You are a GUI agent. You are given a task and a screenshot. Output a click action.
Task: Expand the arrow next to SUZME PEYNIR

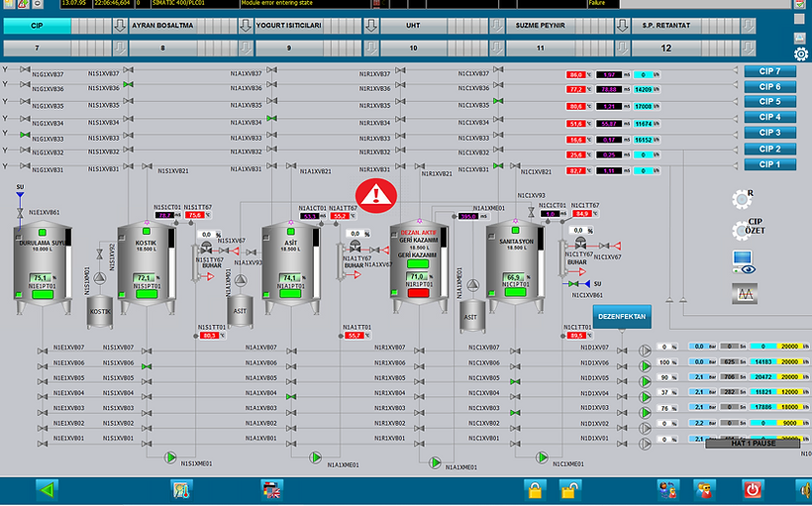(x=623, y=26)
